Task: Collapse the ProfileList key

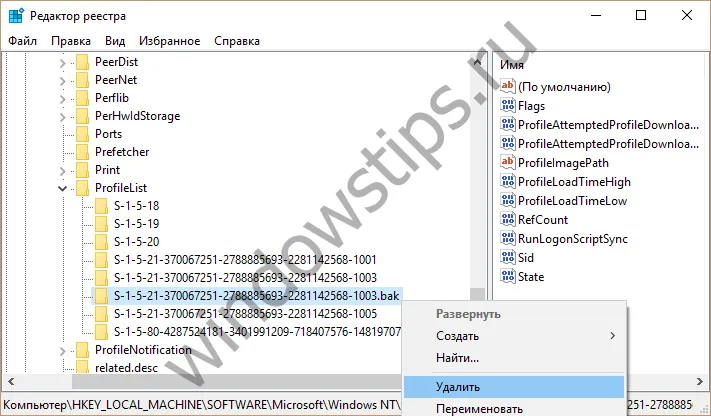Action: point(63,189)
